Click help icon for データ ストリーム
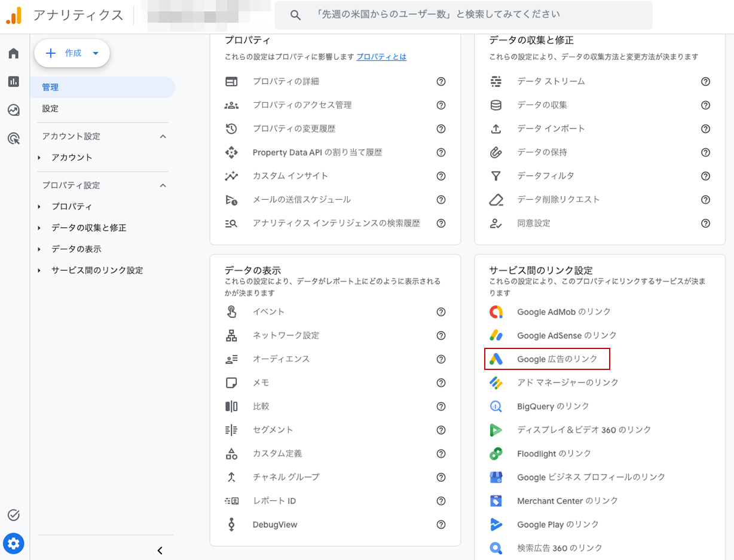The width and height of the screenshot is (734, 560). click(705, 81)
